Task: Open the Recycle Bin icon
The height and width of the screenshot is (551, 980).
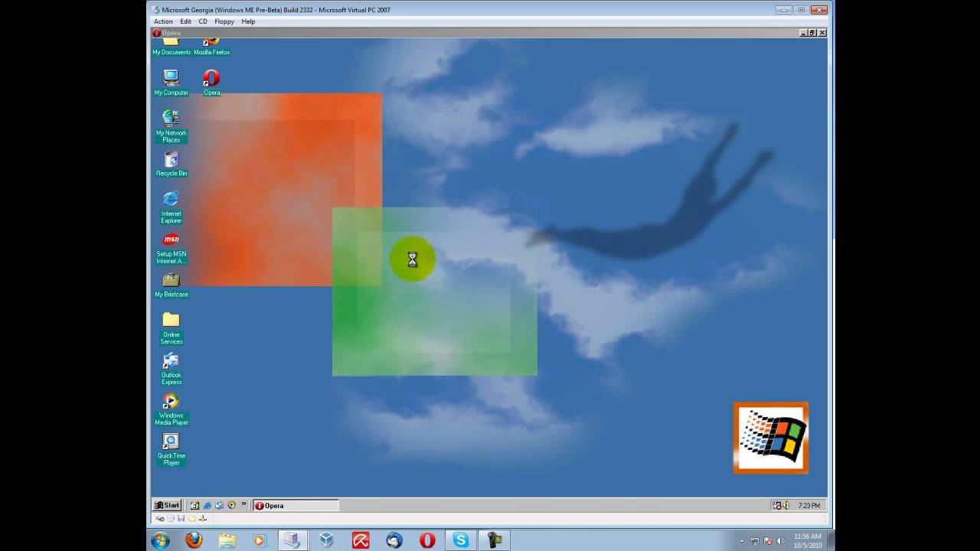Action: coord(171,160)
